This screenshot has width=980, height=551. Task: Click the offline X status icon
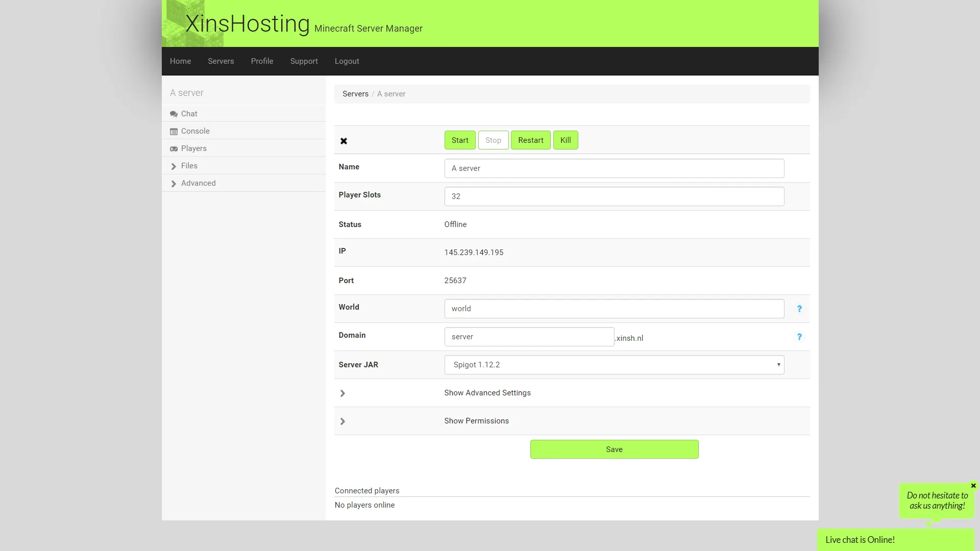coord(344,141)
